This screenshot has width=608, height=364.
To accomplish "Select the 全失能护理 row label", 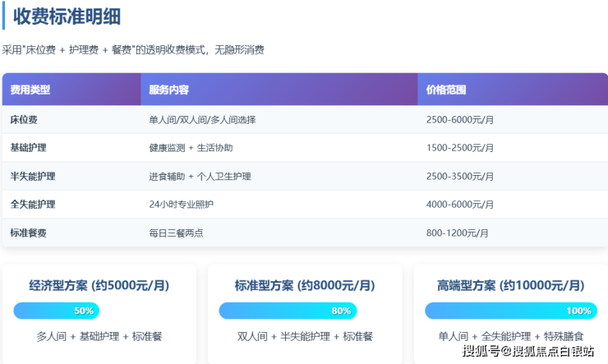I will (x=33, y=205).
